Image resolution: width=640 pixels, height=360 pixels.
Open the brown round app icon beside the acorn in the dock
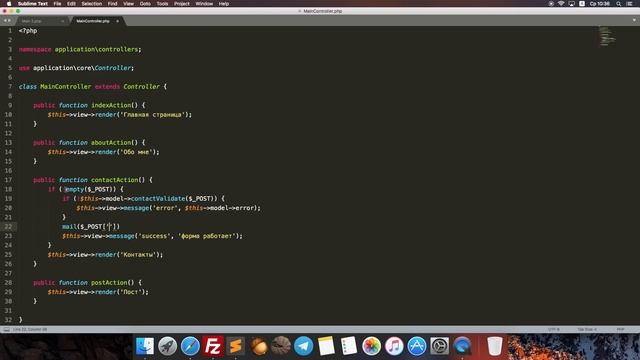pyautogui.click(x=281, y=346)
